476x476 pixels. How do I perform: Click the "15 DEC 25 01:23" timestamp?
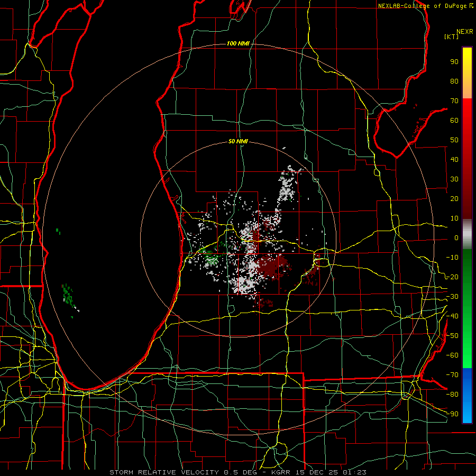pos(330,472)
